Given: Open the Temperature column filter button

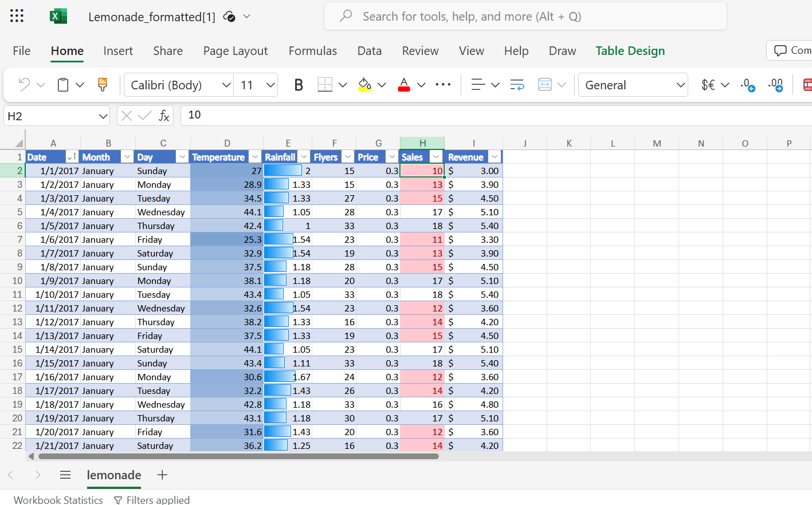Looking at the screenshot, I should point(256,157).
